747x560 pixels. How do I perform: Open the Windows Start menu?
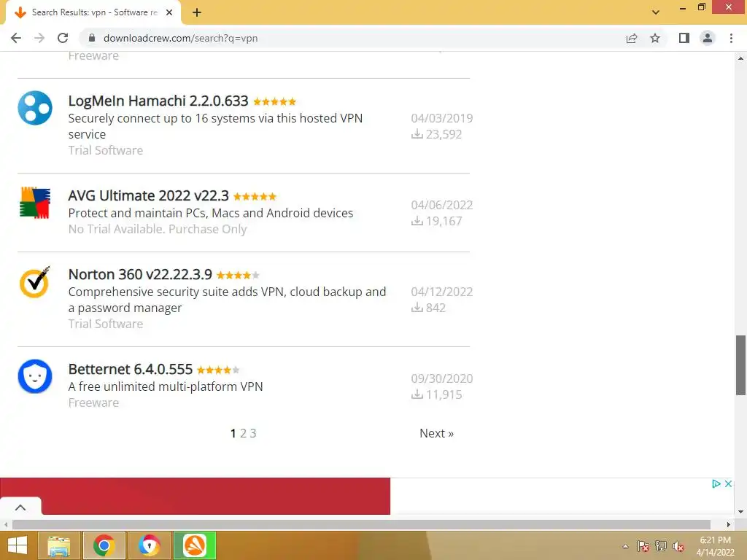pos(18,545)
